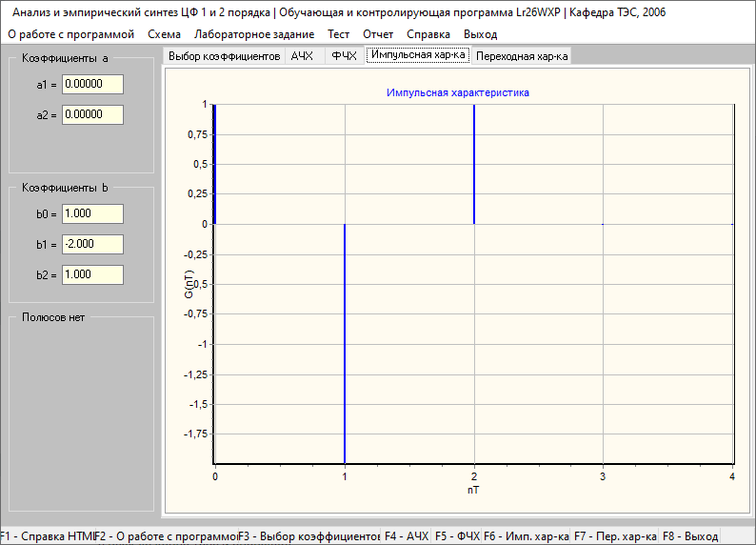Switch to the 'Выбор коэффициентов' tab
The height and width of the screenshot is (545, 756).
pyautogui.click(x=224, y=56)
